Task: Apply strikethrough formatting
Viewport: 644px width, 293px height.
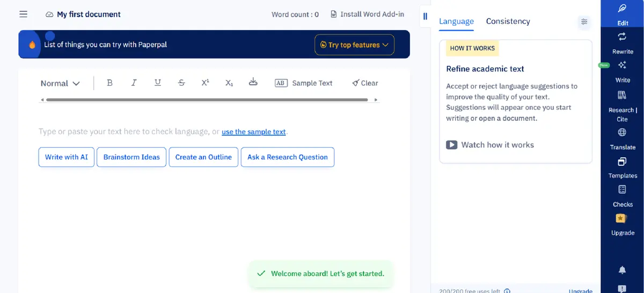Action: click(181, 83)
